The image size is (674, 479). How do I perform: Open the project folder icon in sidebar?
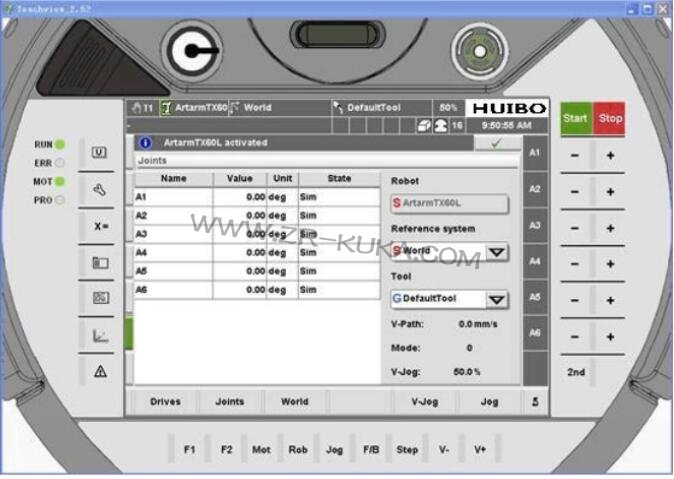[100, 262]
